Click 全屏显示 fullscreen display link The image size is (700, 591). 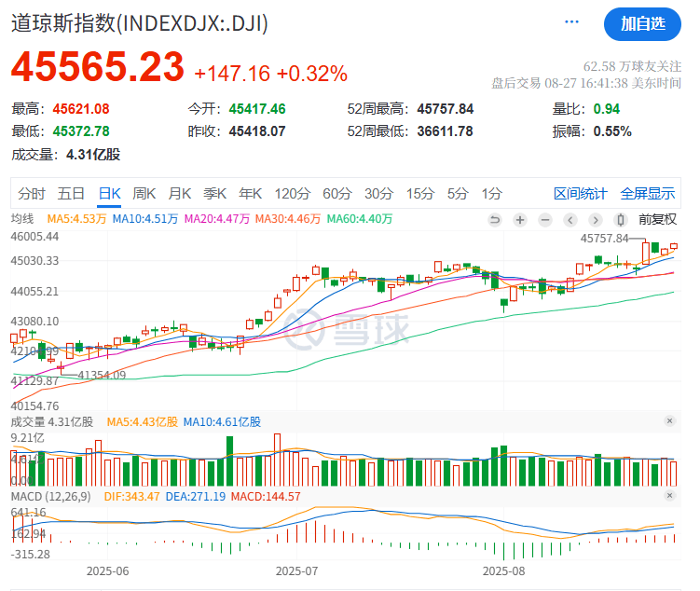648,194
